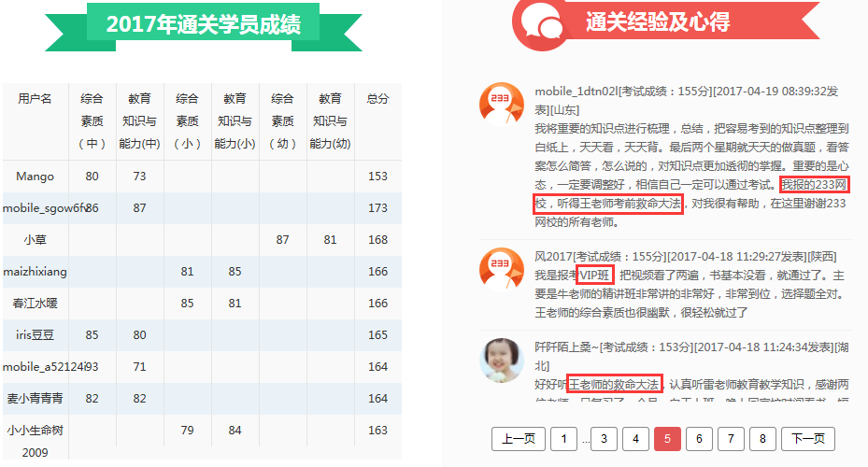Viewport: 868px width, 467px height.
Task: Click the highlighted VIP班 link
Action: (x=594, y=275)
